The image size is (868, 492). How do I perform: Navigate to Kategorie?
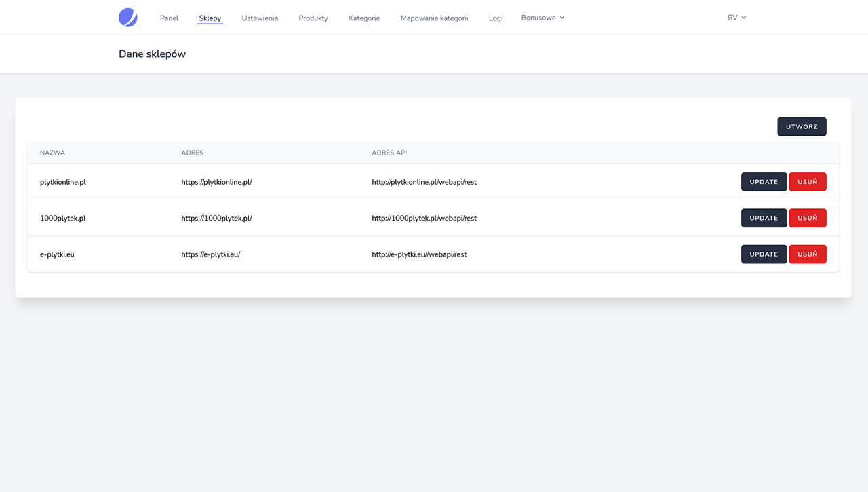click(x=364, y=18)
